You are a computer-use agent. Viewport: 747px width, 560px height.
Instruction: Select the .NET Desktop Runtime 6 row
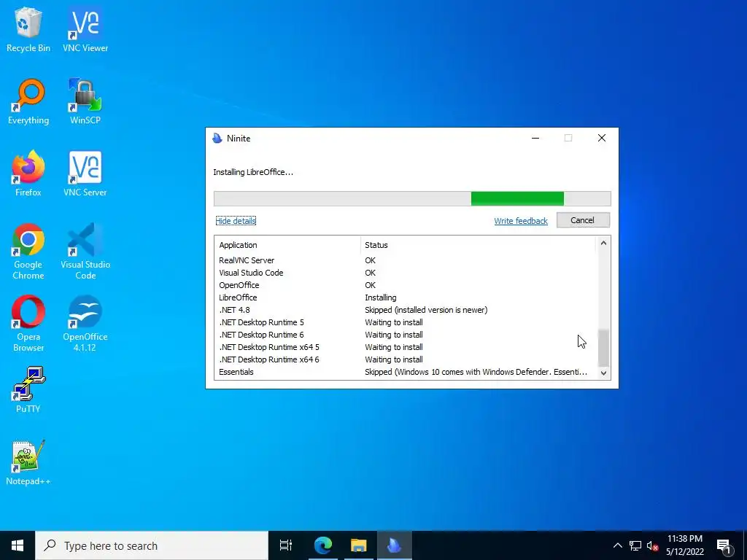(x=406, y=335)
